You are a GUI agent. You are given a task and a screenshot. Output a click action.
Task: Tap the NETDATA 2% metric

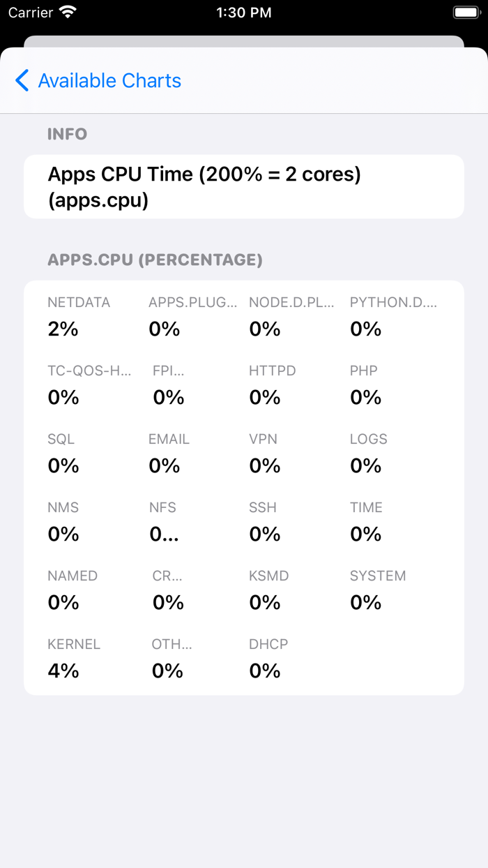click(x=79, y=317)
